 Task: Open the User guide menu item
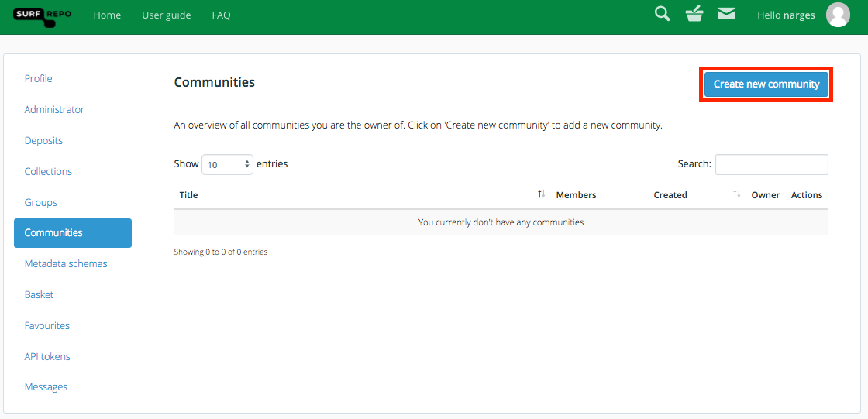click(166, 15)
